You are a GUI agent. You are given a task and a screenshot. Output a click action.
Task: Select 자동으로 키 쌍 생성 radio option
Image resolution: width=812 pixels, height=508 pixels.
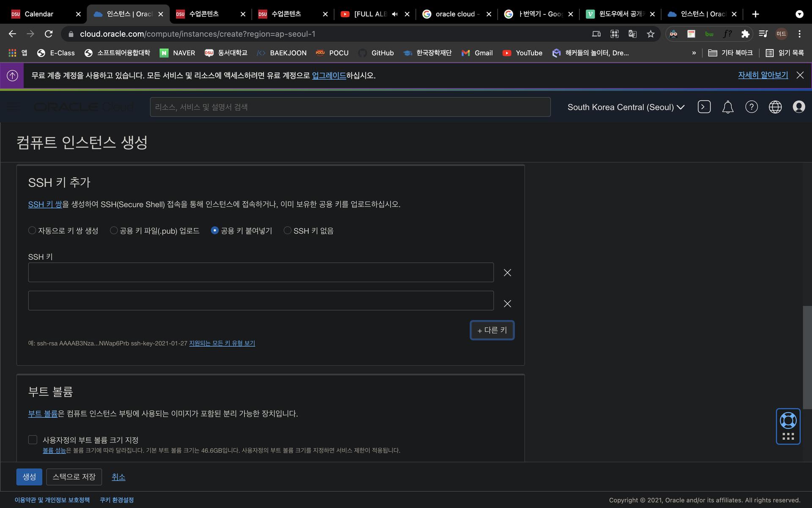[x=32, y=230]
